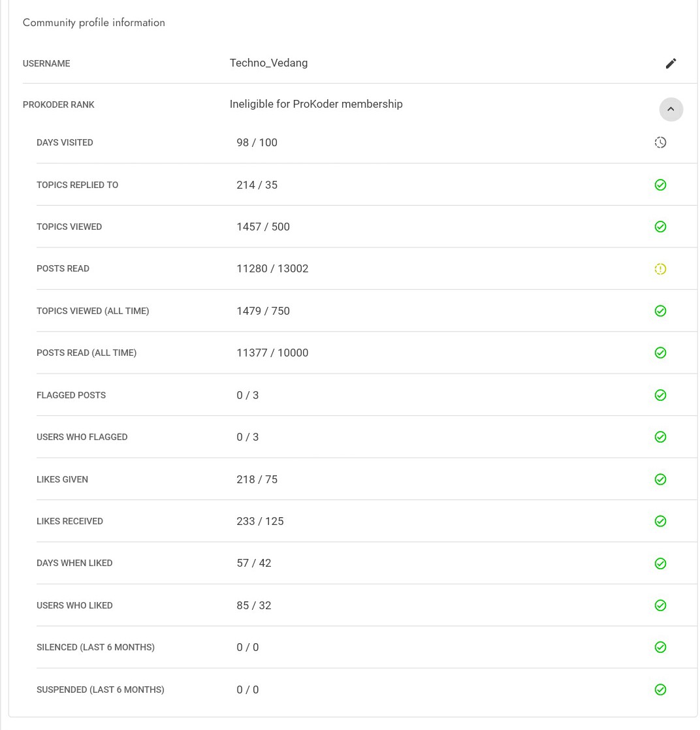700x730 pixels.
Task: Click the pencil edit icon beside Username
Action: pos(671,63)
